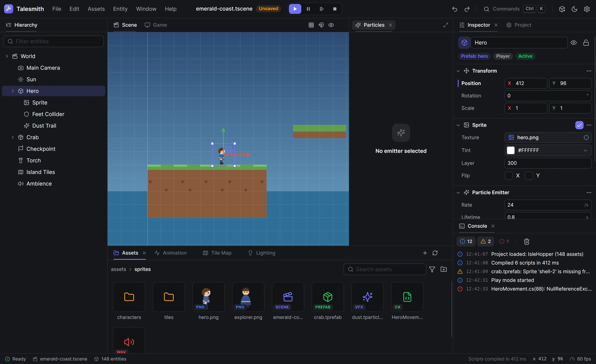Screen dimensions: 596x364
Task: Pause the running game
Action: coord(308,9)
